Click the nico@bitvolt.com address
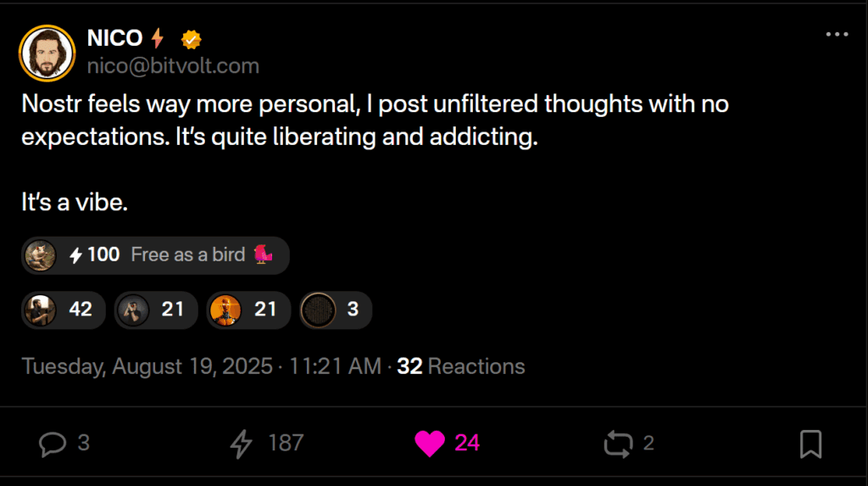868x486 pixels. (173, 65)
